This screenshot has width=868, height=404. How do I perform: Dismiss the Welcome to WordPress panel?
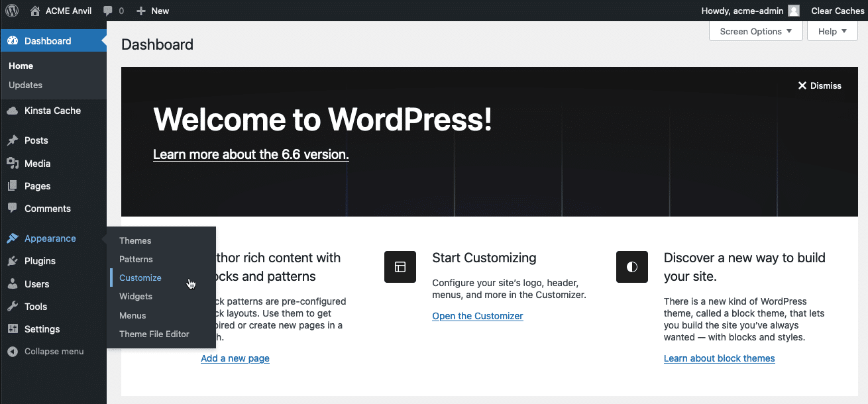point(820,85)
